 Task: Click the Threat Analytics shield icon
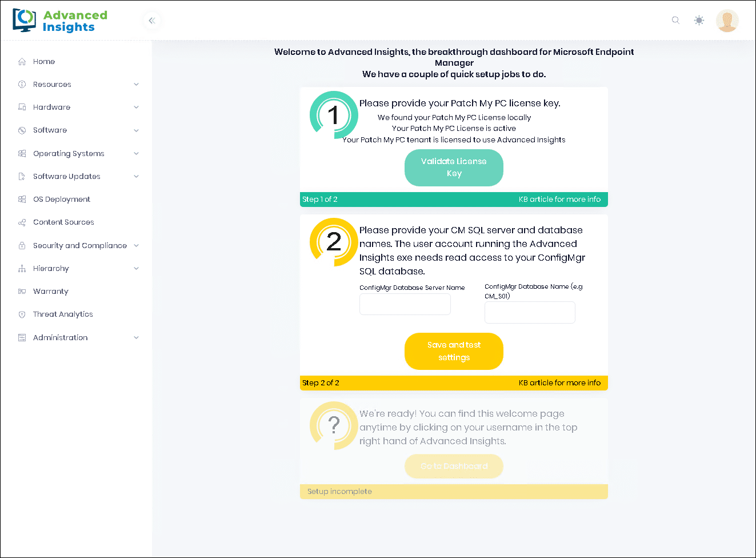click(x=22, y=314)
